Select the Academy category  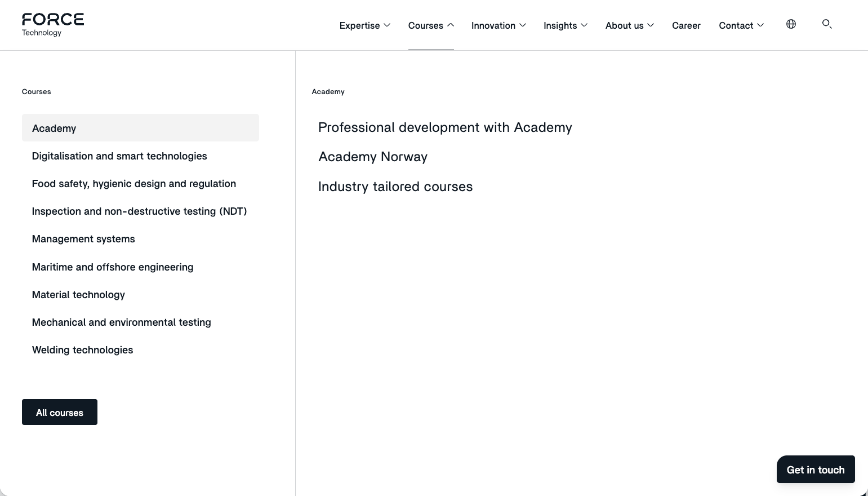[x=140, y=128]
